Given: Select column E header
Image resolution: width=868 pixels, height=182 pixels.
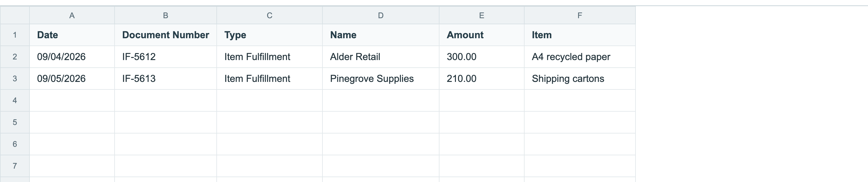Looking at the screenshot, I should 481,15.
